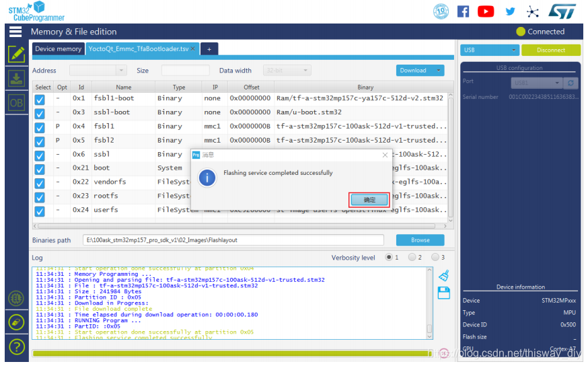Confirm the flashing dialog with 确定
Screen dimensions: 588x366
coord(369,200)
